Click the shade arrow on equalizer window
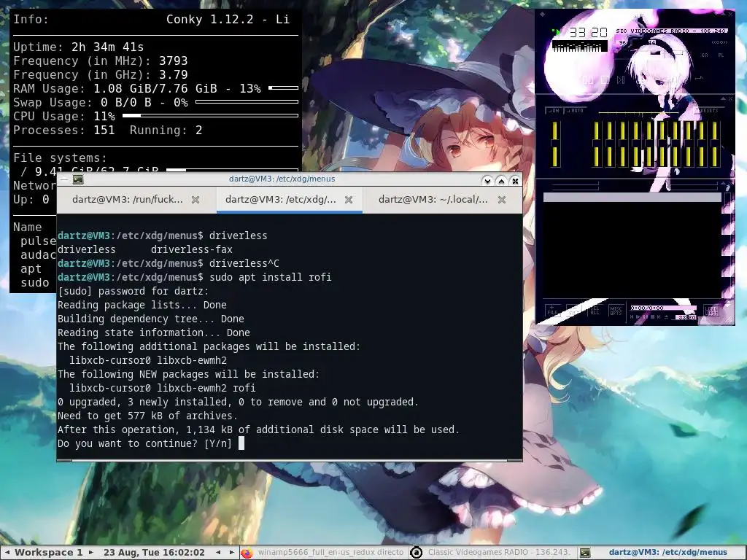Image resolution: width=747 pixels, height=560 pixels. point(723,98)
